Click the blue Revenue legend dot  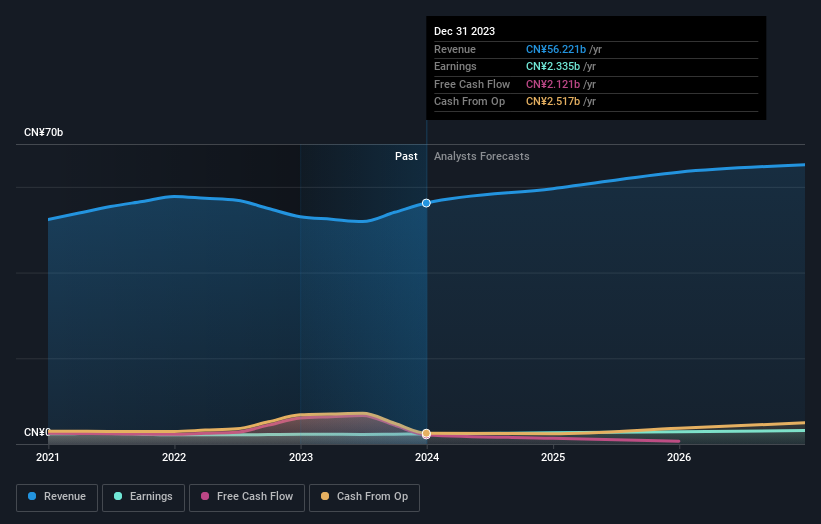click(32, 496)
